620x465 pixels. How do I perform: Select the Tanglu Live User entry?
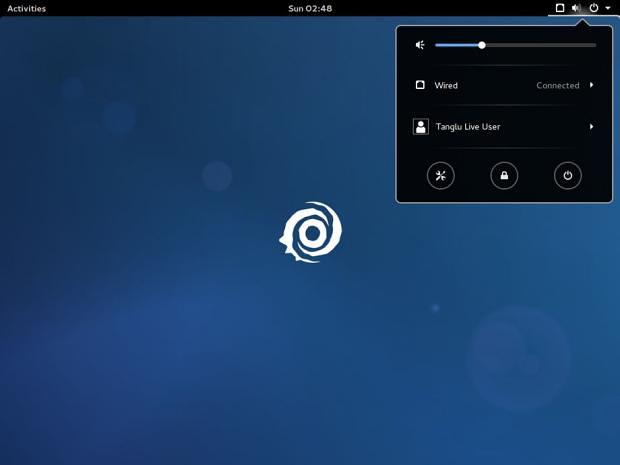503,127
